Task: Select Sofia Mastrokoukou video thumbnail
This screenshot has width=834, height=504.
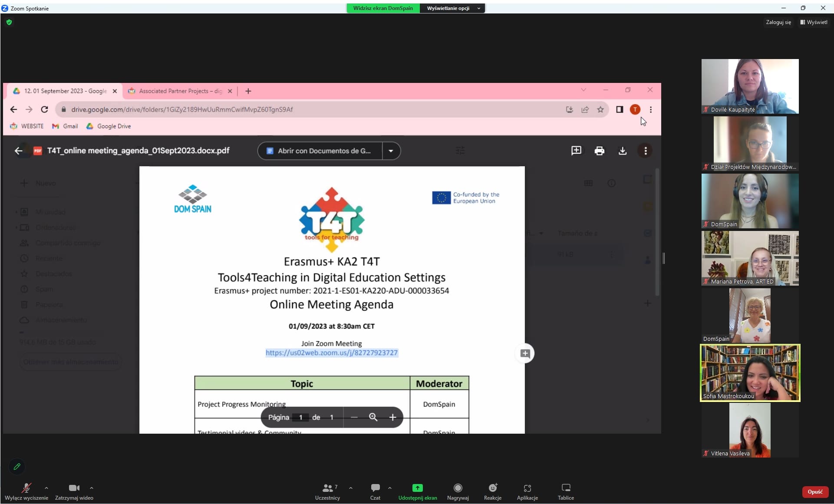Action: click(750, 373)
